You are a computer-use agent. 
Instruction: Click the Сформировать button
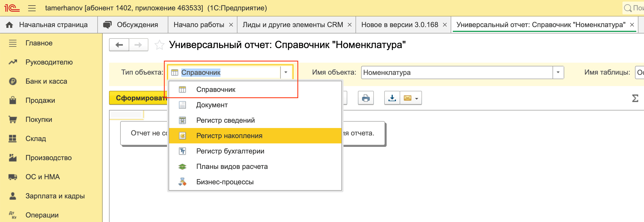(138, 98)
